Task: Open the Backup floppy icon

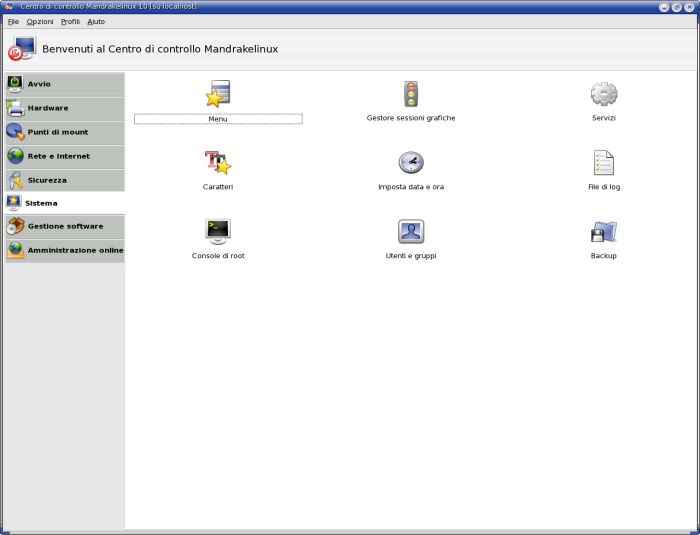Action: pyautogui.click(x=604, y=231)
